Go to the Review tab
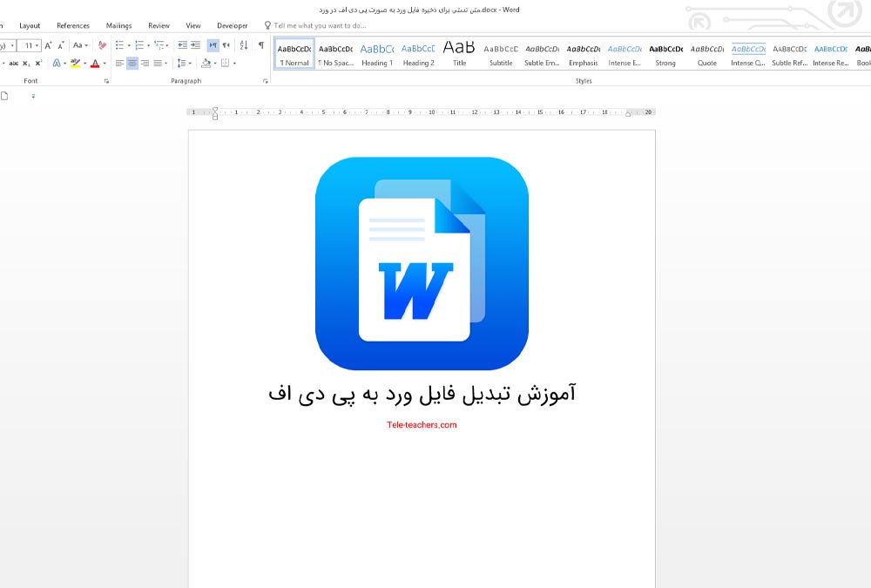Screen dimensions: 871x588 click(x=159, y=25)
